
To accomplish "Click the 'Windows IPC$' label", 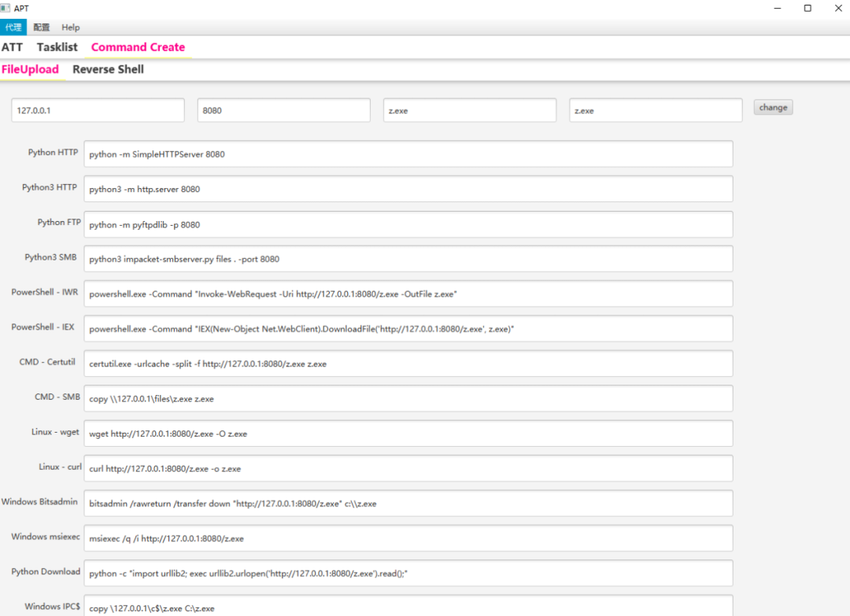I will tap(52, 607).
